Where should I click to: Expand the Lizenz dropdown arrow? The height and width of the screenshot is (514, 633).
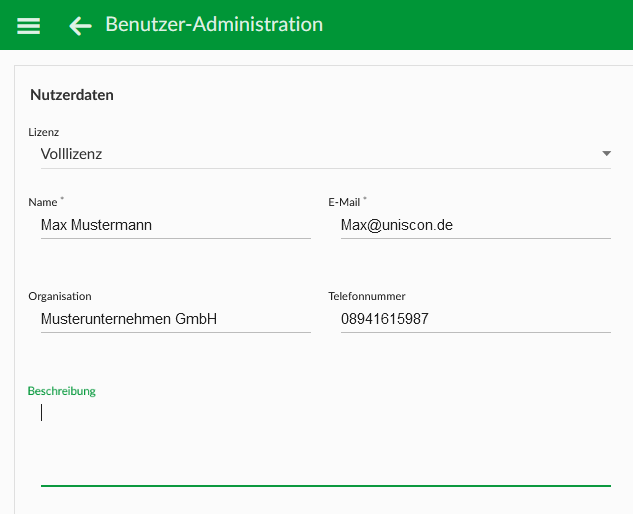point(606,153)
